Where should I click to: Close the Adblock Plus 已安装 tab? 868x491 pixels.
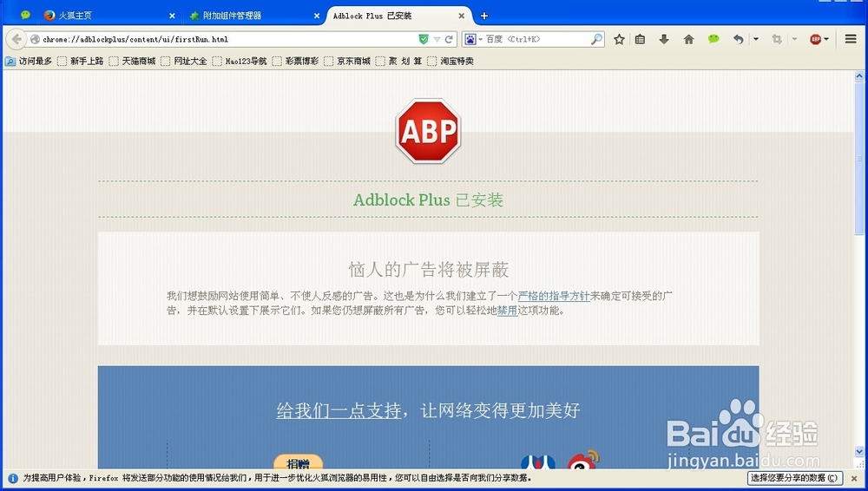461,16
